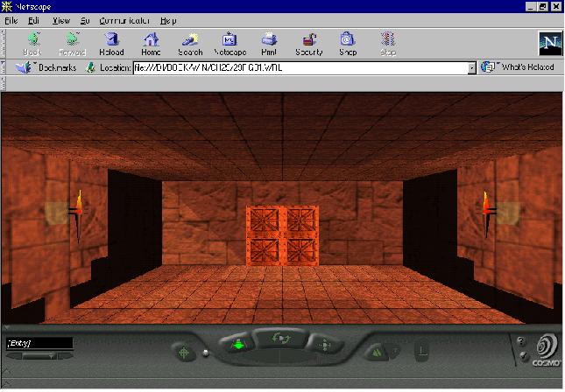This screenshot has height=392, width=565.
Task: Click the Stop loading button
Action: (388, 44)
